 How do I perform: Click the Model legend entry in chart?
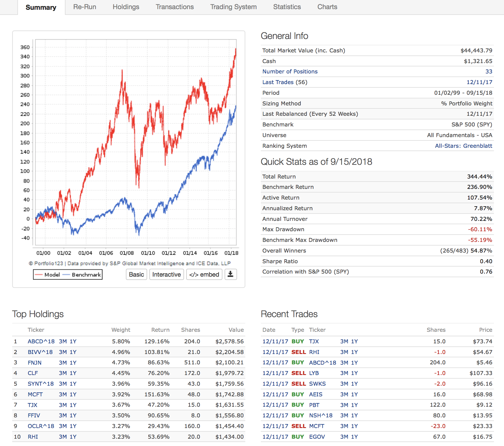(48, 275)
